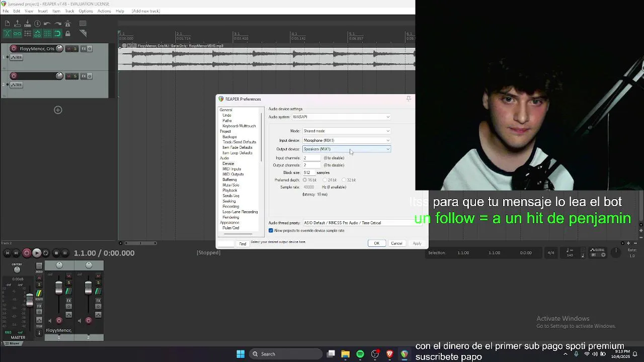Click the Undo arrow toolbar icon
This screenshot has width=644, height=362.
(x=47, y=24)
